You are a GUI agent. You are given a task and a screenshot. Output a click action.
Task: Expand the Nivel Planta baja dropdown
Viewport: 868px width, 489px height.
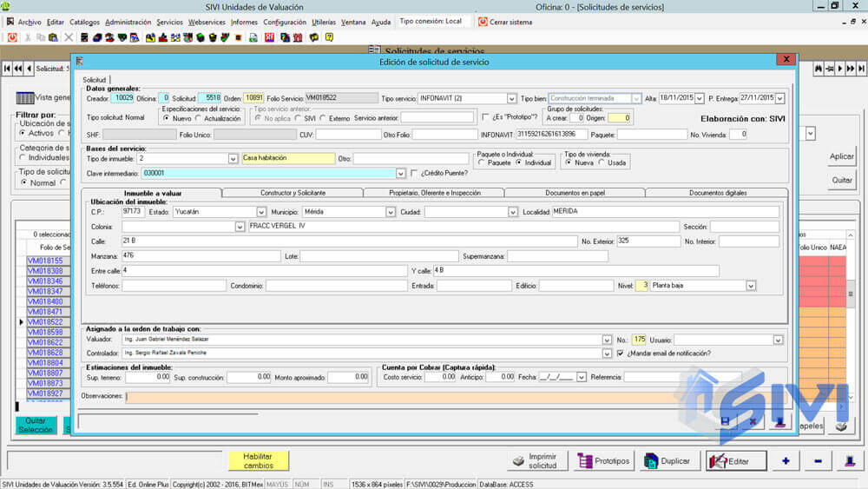tap(751, 286)
